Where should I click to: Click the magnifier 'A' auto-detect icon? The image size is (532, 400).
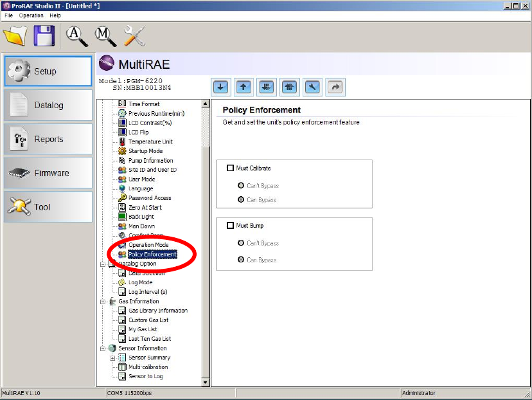pos(76,35)
